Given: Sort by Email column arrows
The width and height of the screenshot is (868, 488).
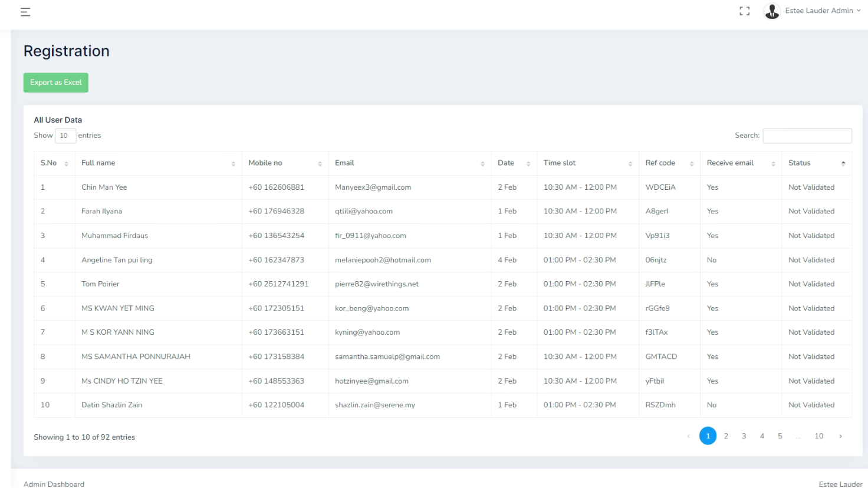Looking at the screenshot, I should (x=482, y=164).
